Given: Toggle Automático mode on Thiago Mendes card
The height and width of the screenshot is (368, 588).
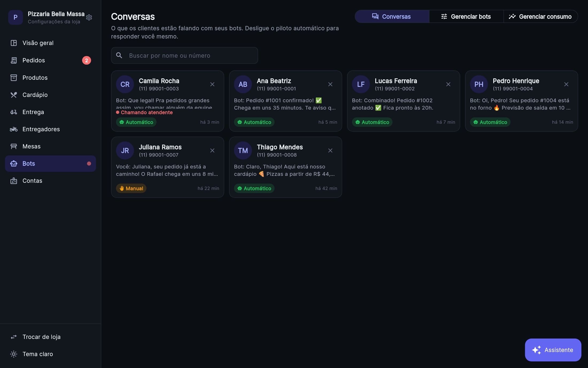Looking at the screenshot, I should click(254, 188).
